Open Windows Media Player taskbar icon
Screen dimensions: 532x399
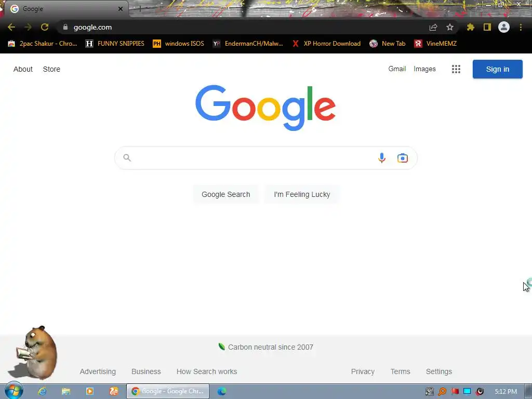pos(89,391)
